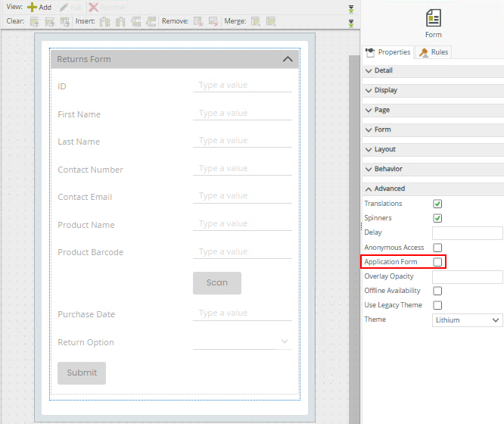The width and height of the screenshot is (504, 424).
Task: Open the Return Option dropdown
Action: coord(242,341)
